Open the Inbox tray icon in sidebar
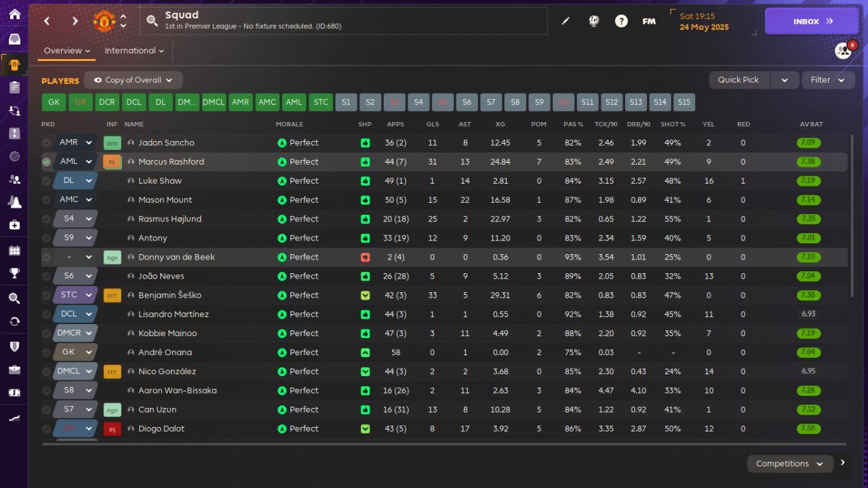Viewport: 868px width, 488px height. click(14, 39)
